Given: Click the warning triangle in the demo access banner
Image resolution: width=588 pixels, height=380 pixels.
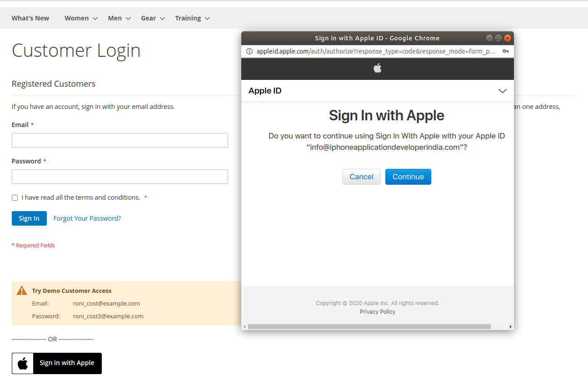Looking at the screenshot, I should coord(21,290).
